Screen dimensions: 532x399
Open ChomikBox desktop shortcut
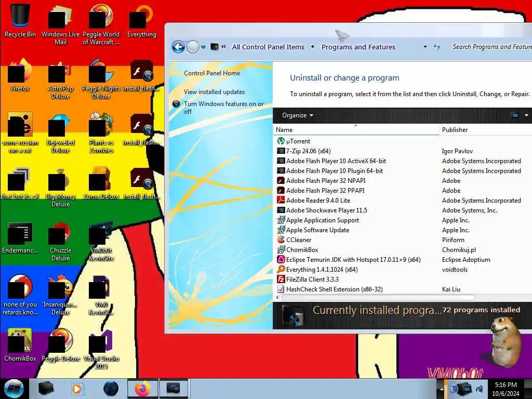click(x=20, y=345)
